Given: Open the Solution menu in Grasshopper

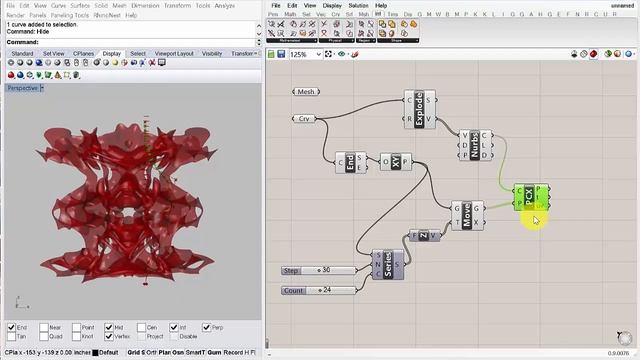Looking at the screenshot, I should click(358, 5).
